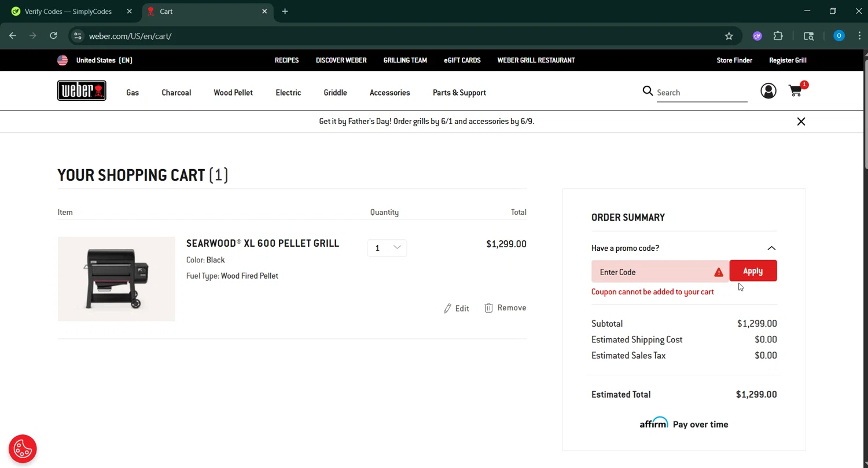Click 'Estimated Shipping Cost' label
The width and height of the screenshot is (868, 468).
(637, 339)
